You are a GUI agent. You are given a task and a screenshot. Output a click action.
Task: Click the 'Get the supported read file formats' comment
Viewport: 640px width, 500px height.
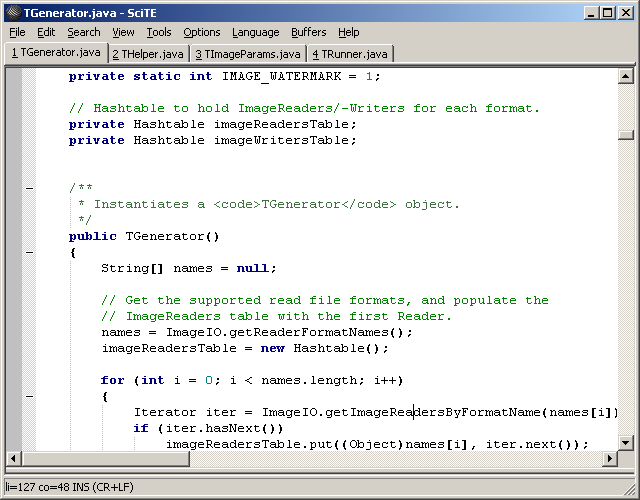pos(324,300)
